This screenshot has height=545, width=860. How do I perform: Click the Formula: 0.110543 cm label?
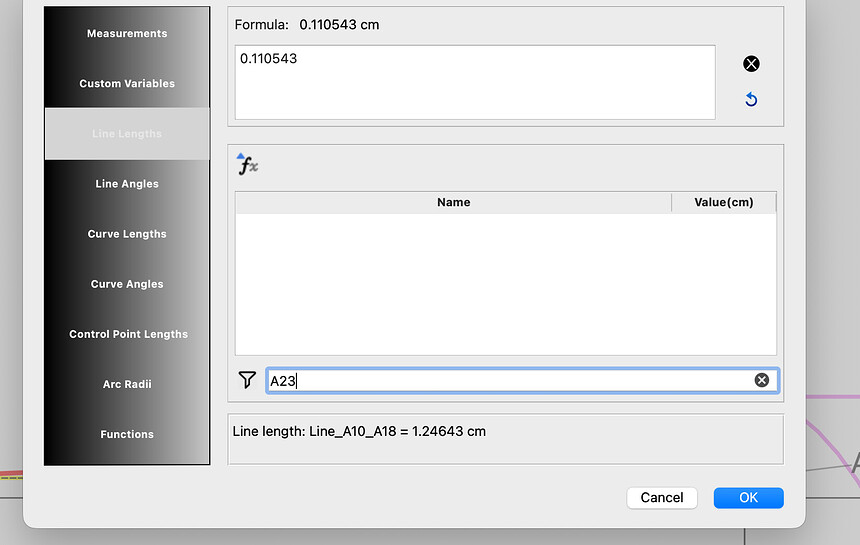[307, 25]
